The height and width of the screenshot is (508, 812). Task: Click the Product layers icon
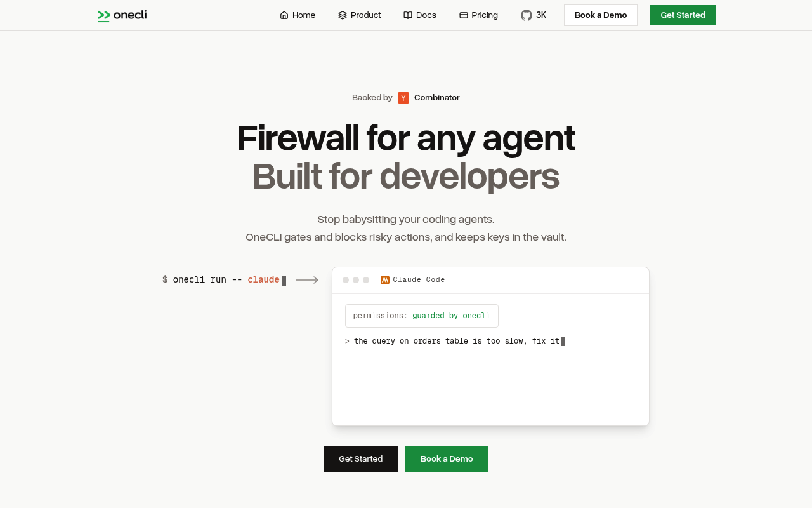click(343, 15)
